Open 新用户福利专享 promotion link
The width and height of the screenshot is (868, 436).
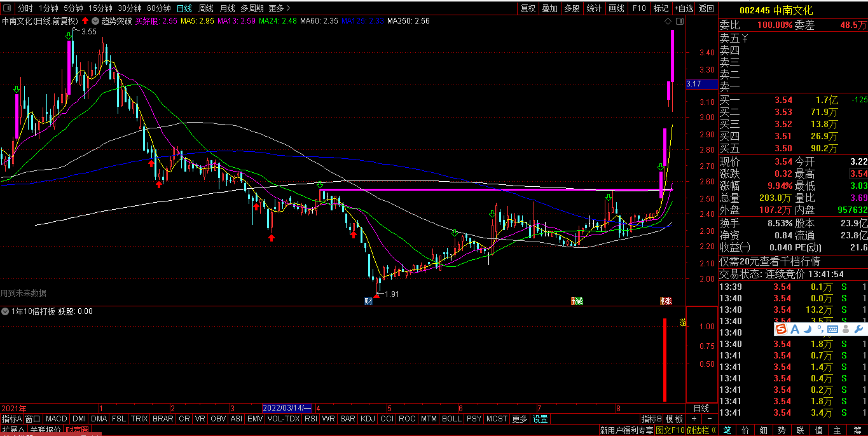pyautogui.click(x=626, y=430)
